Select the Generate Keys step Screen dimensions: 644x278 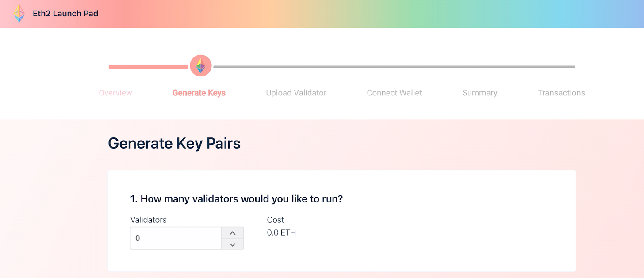(199, 93)
